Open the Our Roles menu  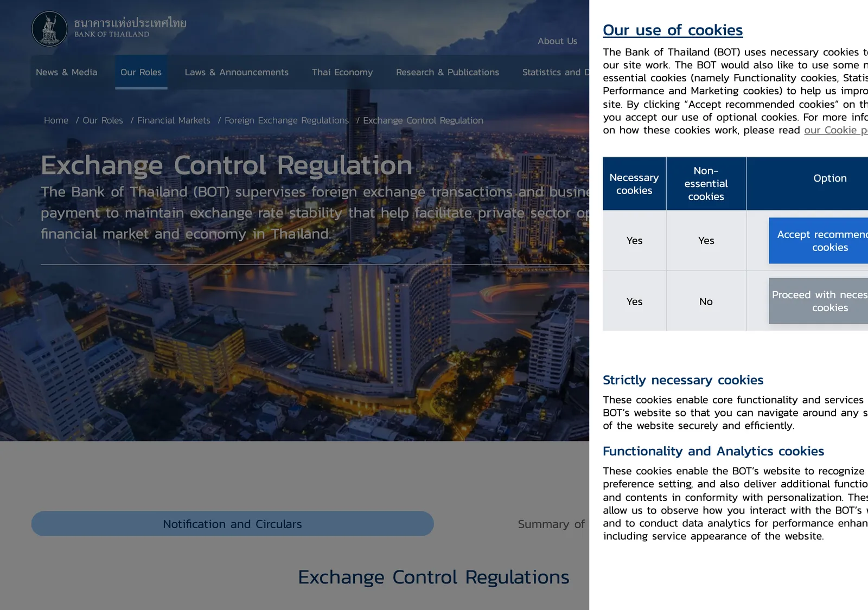click(x=141, y=72)
